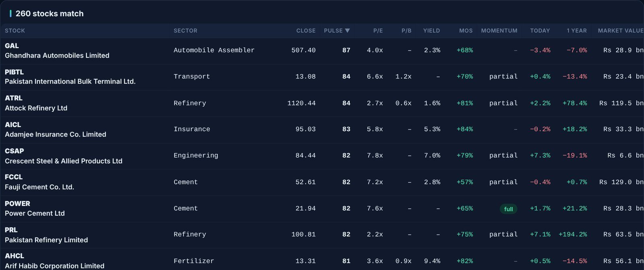Open AHCL stock ticker
644x270 pixels.
(x=14, y=256)
